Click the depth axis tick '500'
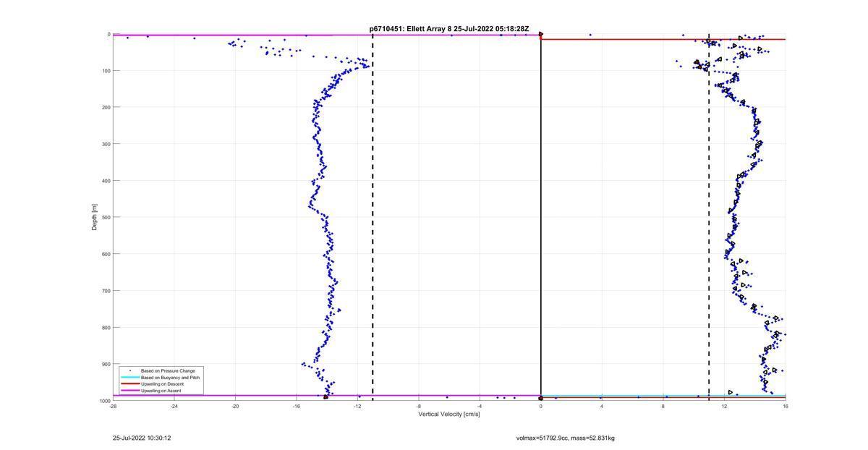This screenshot has height=450, width=868. point(106,217)
